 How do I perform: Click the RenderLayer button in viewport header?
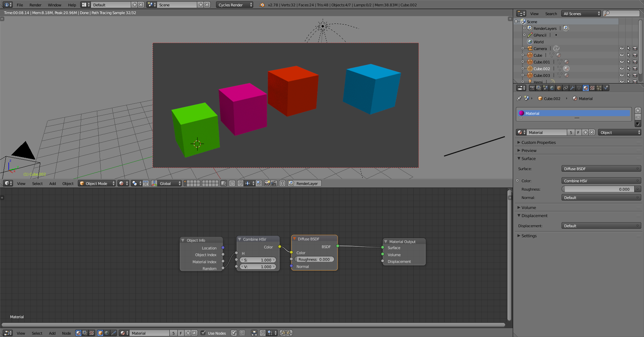[x=305, y=183]
